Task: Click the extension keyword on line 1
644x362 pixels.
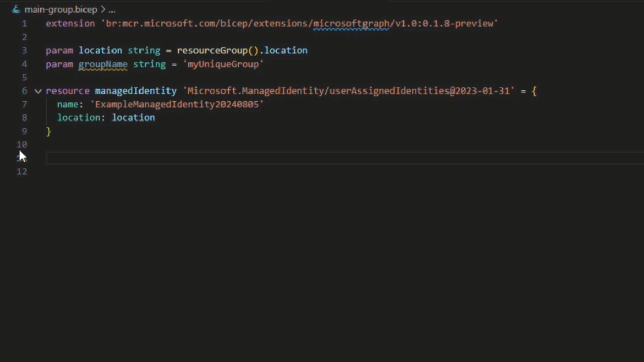Action: coord(70,23)
